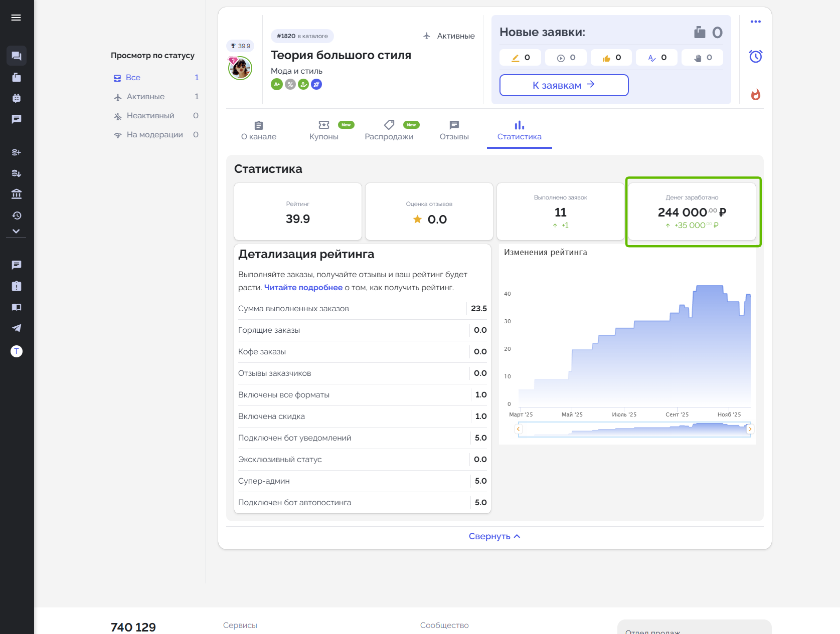
Task: Open the Сообщество footer link
Action: 444,625
